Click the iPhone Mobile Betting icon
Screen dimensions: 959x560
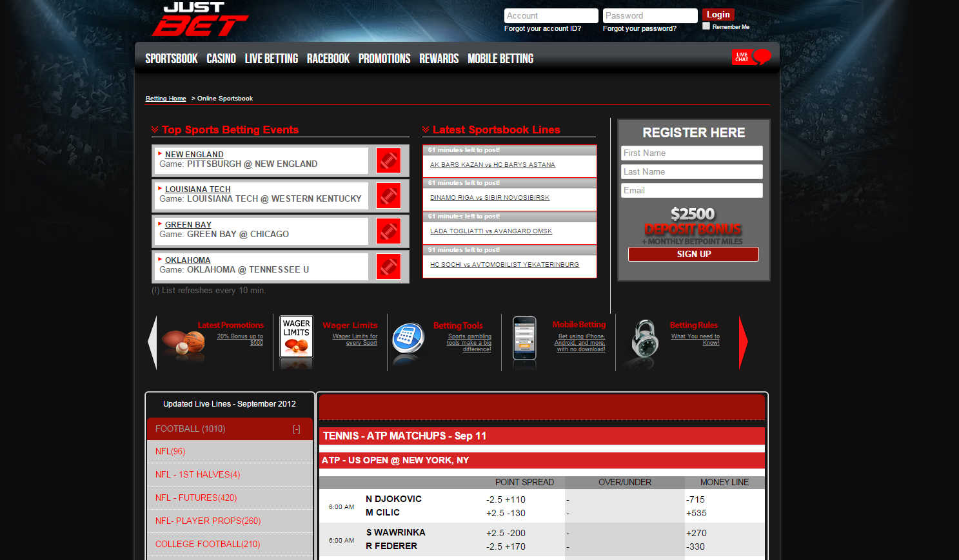point(524,338)
